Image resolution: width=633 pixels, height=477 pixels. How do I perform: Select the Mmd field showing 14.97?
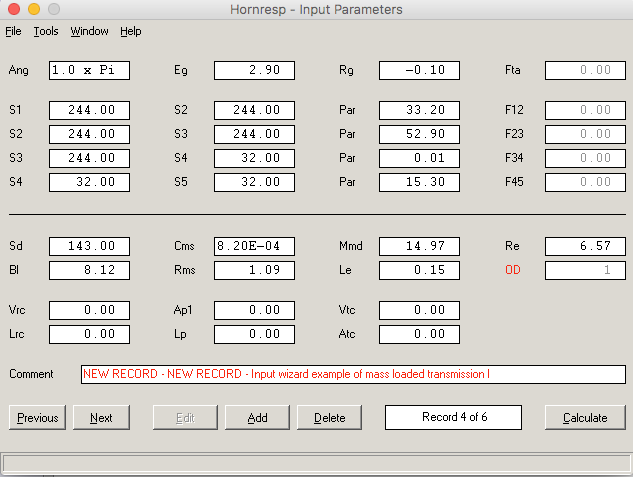coord(419,246)
